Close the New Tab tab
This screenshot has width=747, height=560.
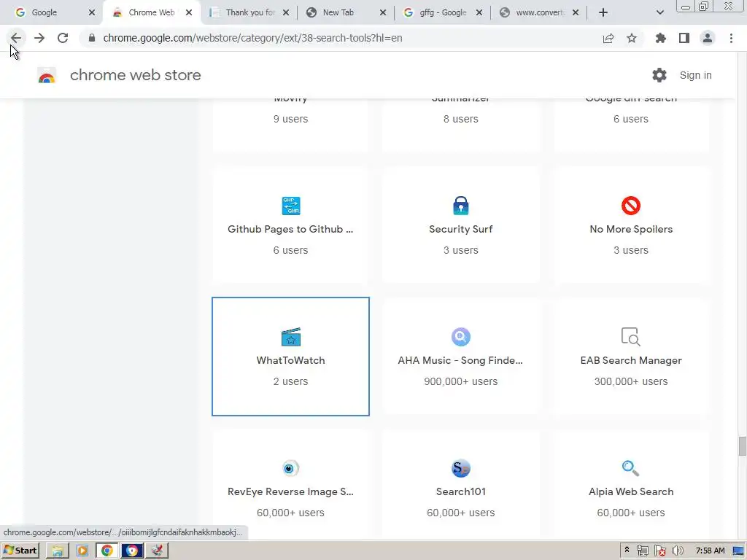[383, 12]
